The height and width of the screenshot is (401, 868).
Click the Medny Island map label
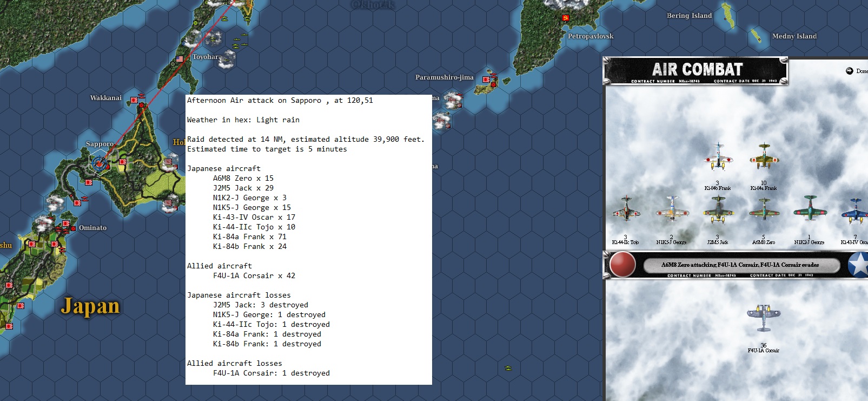click(x=794, y=36)
